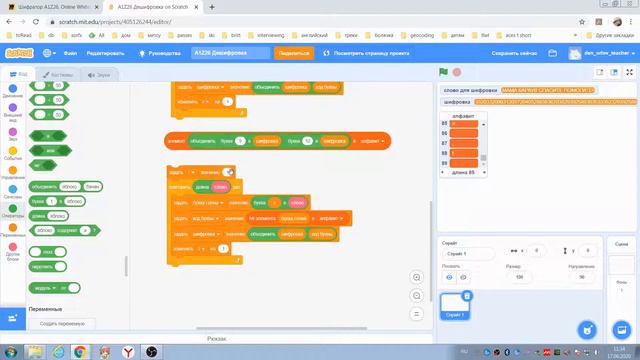Screen dimensions: 640x360
Task: Open a new browser tab
Action: point(212,7)
